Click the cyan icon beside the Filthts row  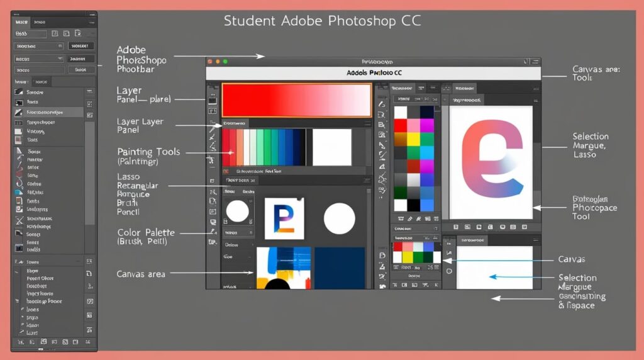click(x=19, y=193)
